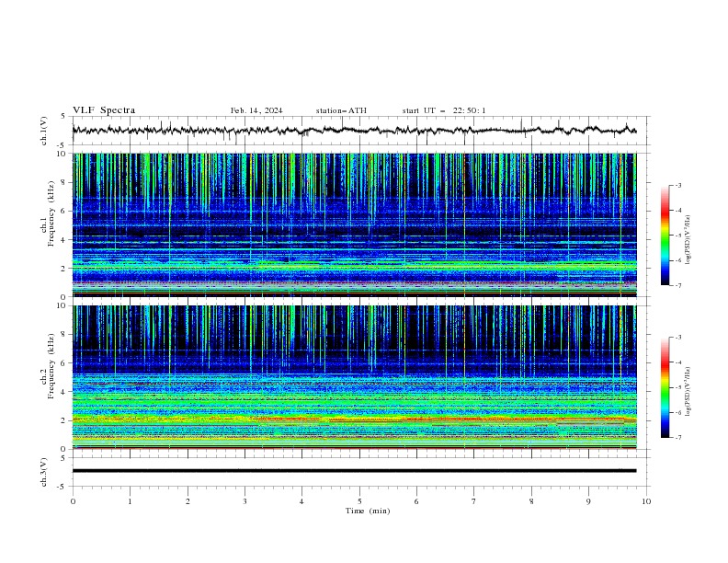
Task: Click the "ch.3(V)" axis label
Action: 44,472
